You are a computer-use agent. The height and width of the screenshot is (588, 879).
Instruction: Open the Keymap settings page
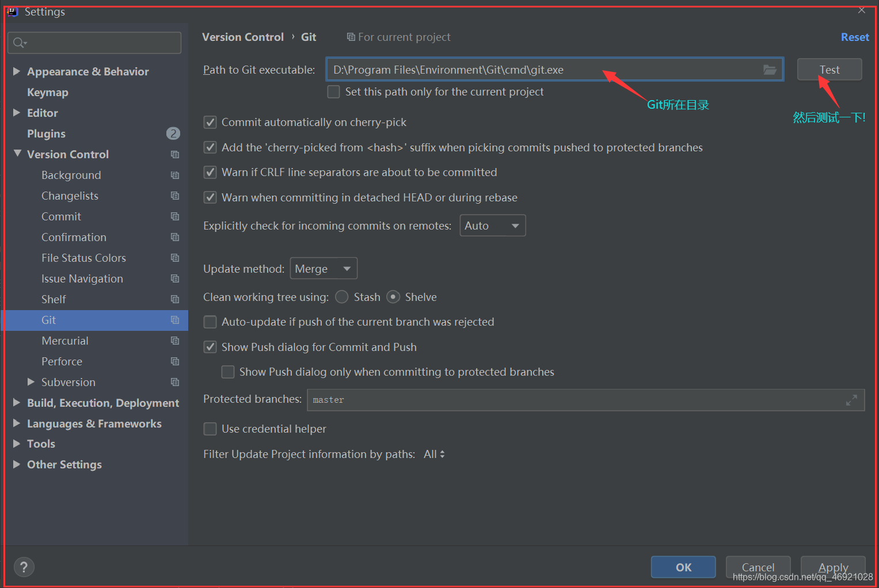48,92
